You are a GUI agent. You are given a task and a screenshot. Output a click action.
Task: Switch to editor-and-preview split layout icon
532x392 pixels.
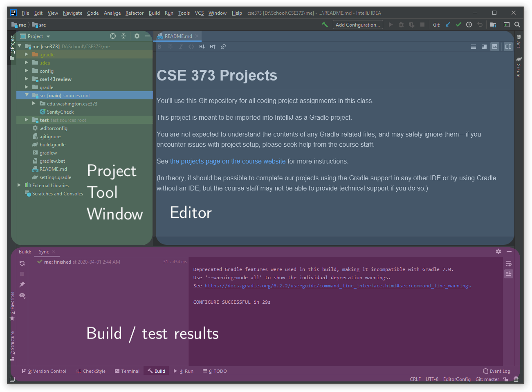click(484, 47)
